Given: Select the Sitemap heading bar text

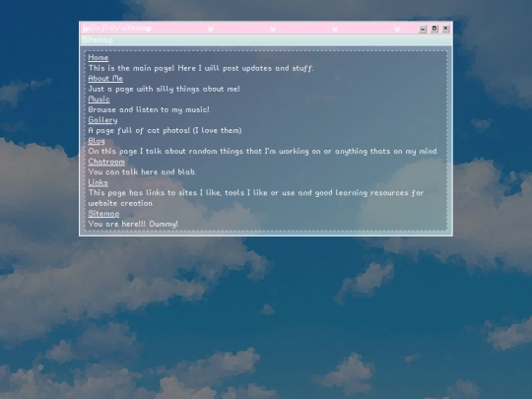Looking at the screenshot, I should pyautogui.click(x=98, y=39).
